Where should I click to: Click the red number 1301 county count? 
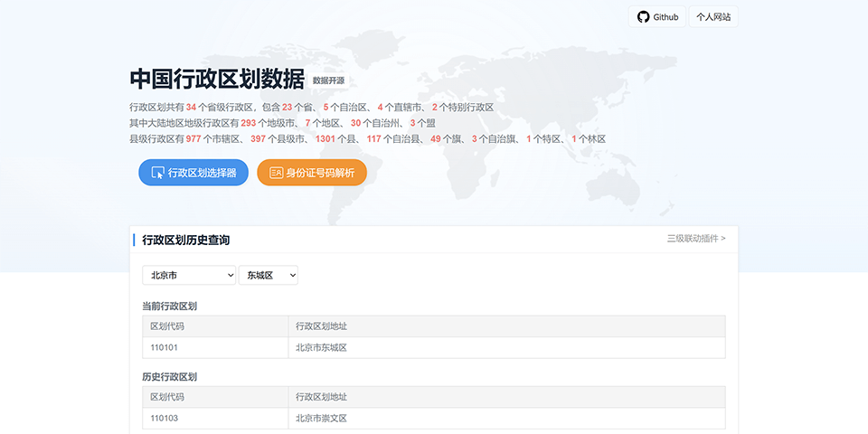(x=325, y=139)
